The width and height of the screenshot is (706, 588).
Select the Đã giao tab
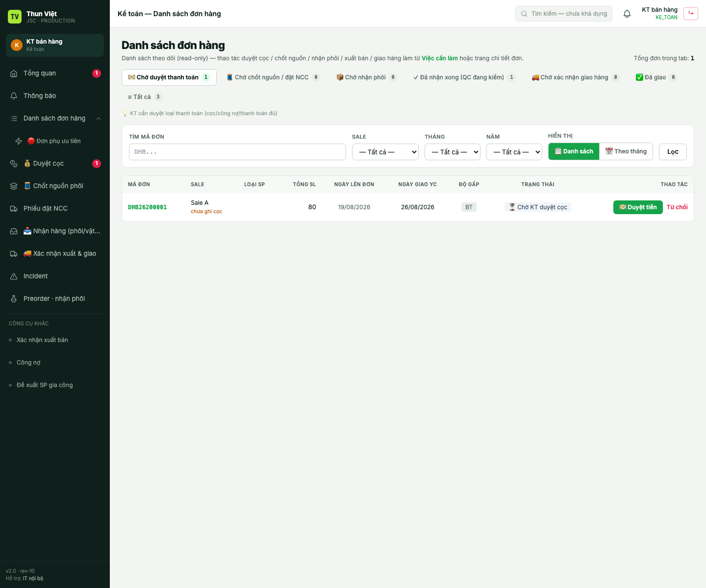(x=656, y=77)
